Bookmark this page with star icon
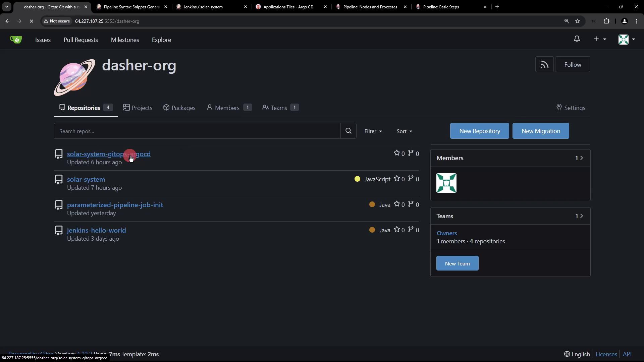The width and height of the screenshot is (644, 362). point(578,21)
